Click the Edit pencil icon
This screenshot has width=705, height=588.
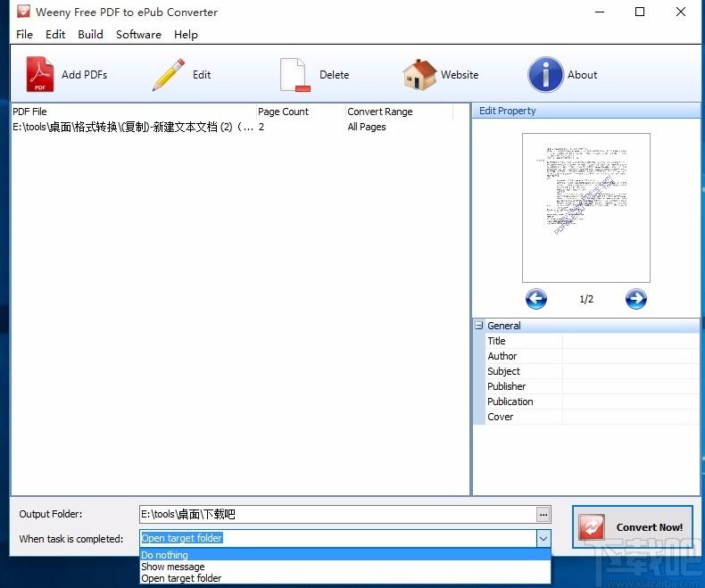168,75
